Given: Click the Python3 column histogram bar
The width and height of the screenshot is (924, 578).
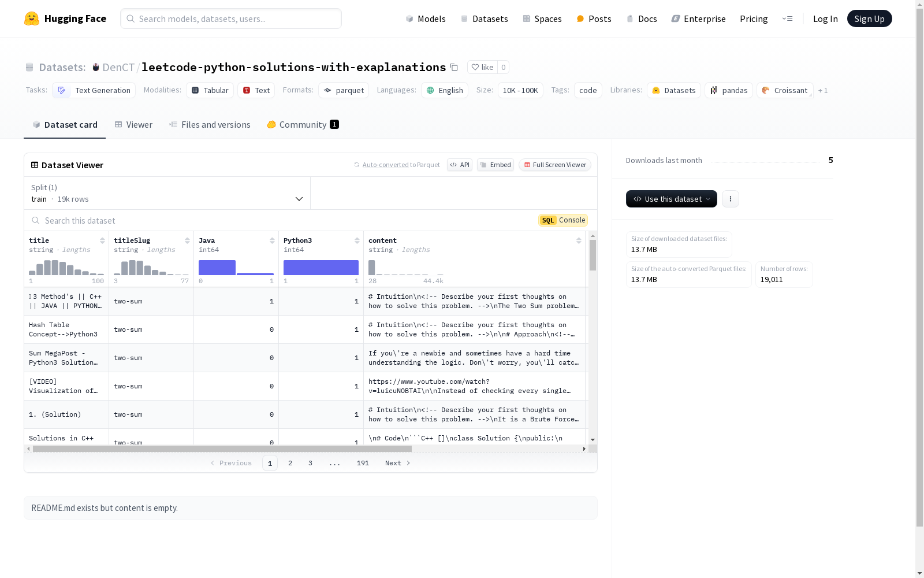Looking at the screenshot, I should 321,268.
